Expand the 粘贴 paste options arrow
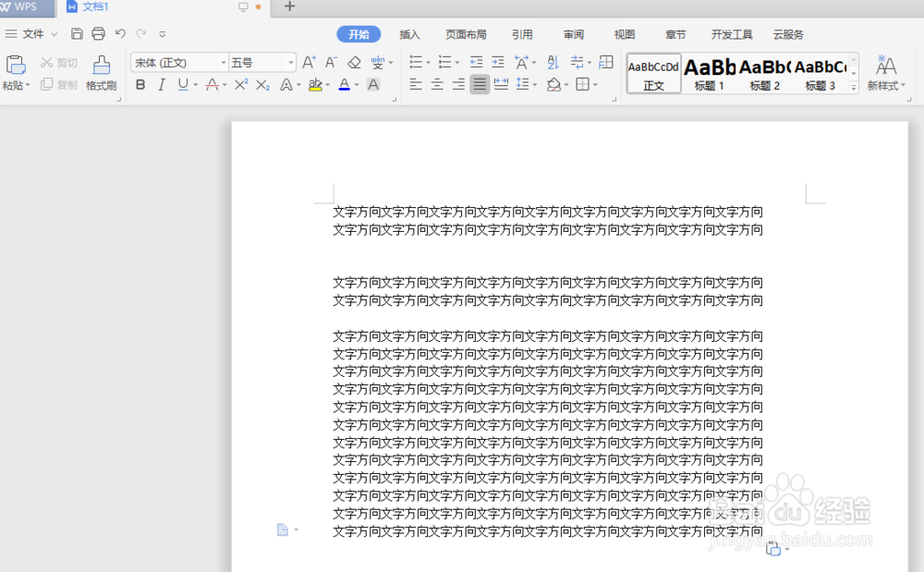The image size is (924, 572). pyautogui.click(x=27, y=86)
